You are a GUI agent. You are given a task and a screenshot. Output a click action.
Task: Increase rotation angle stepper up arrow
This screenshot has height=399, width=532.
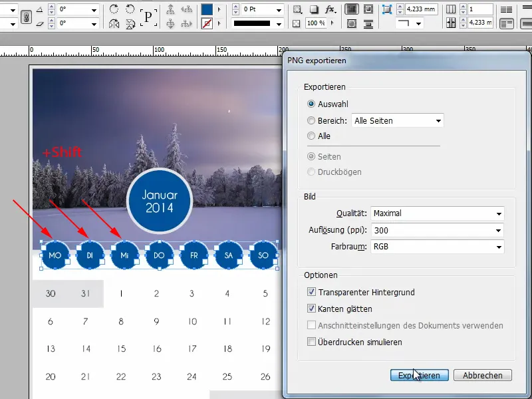pos(51,7)
